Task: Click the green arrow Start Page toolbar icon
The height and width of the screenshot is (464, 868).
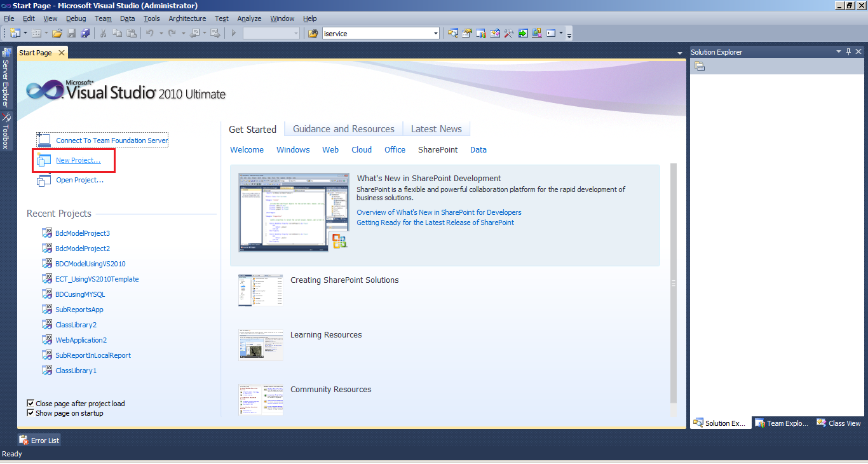Action: (x=523, y=33)
